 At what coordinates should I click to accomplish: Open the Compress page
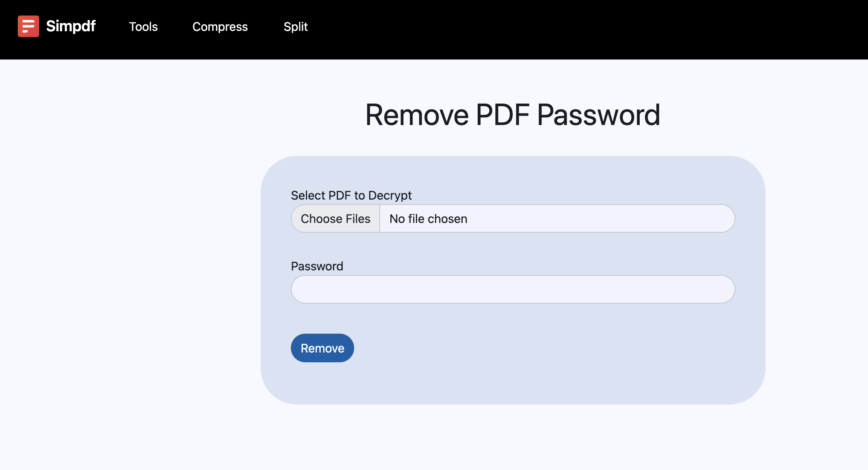220,27
